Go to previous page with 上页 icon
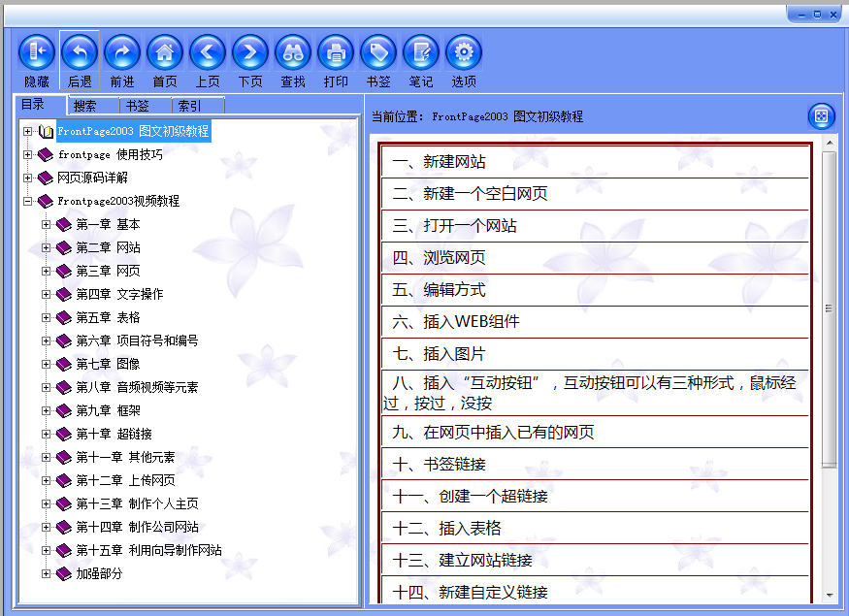The width and height of the screenshot is (849, 616). [208, 52]
